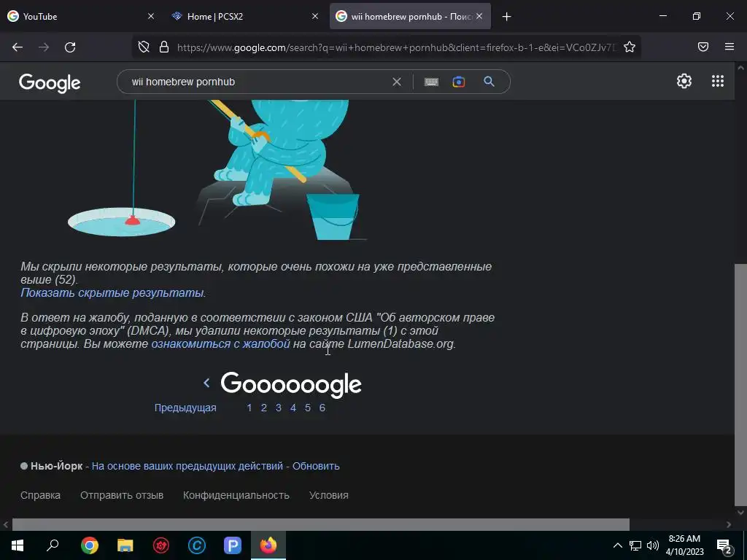Go back to the previous page

(x=18, y=47)
